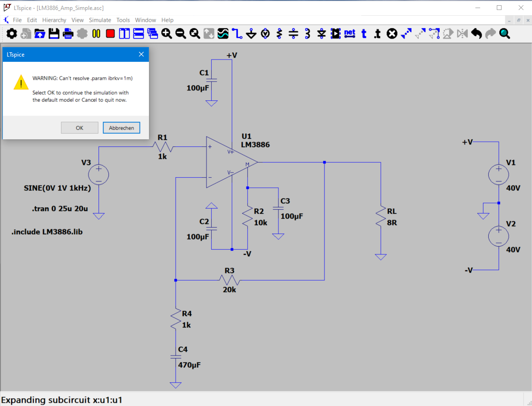
Task: Open the Edit menu
Action: coord(32,20)
